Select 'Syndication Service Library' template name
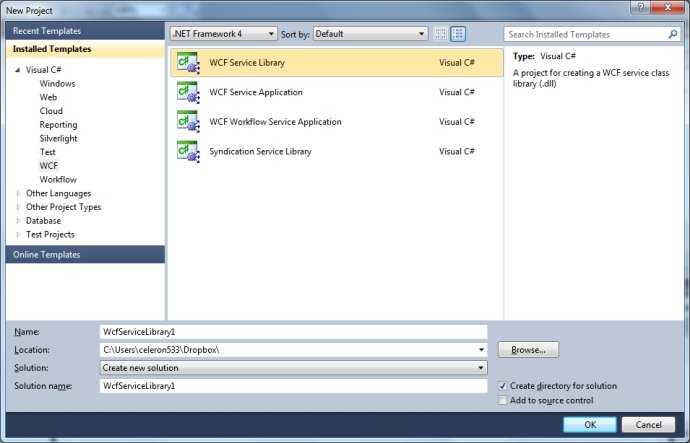Viewport: 690px width, 443px height. click(260, 151)
